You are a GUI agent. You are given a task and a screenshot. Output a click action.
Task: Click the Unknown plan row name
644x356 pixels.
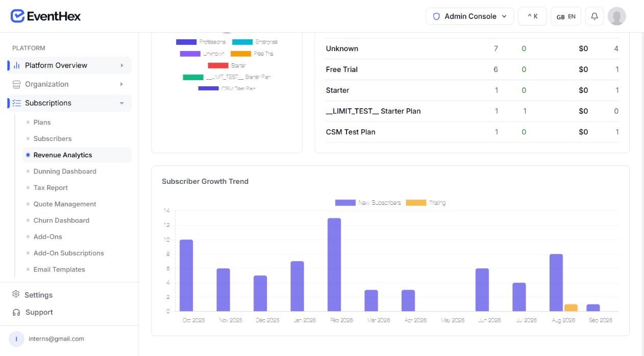tap(342, 49)
